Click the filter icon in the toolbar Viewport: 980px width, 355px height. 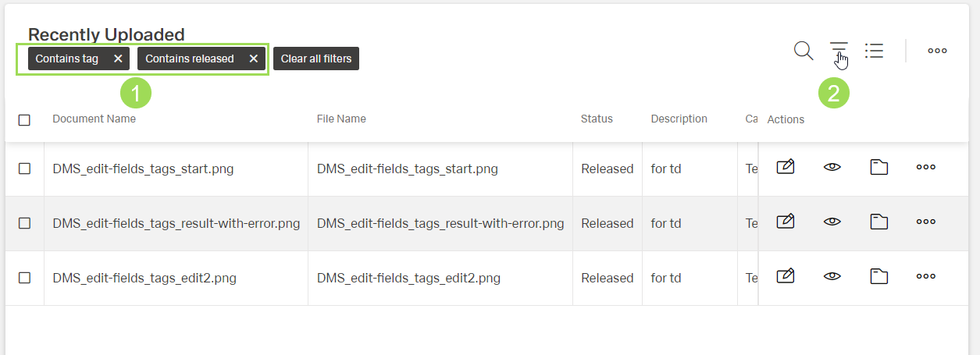(x=839, y=51)
